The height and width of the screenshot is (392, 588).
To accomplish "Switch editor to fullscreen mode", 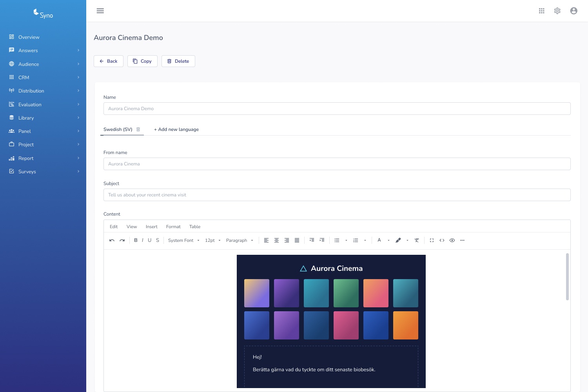I will [432, 240].
